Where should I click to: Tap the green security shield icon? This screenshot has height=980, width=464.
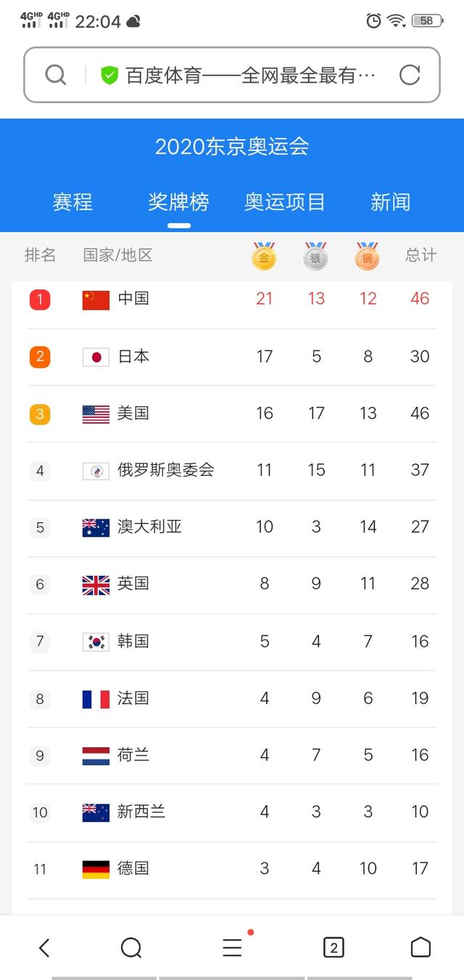click(x=109, y=75)
